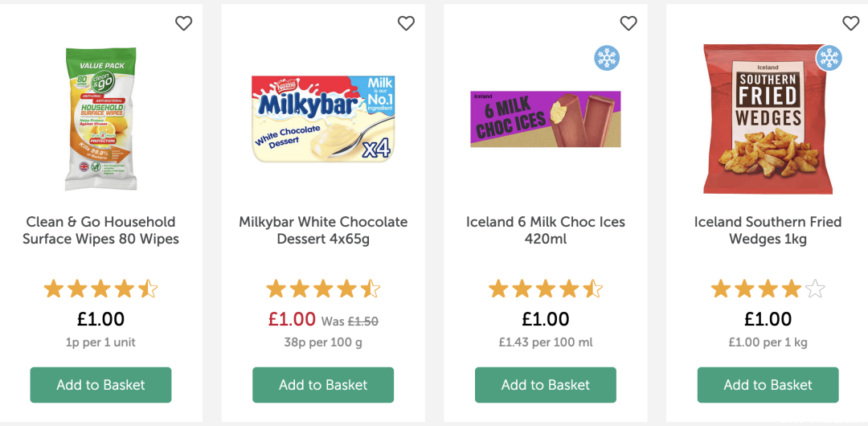Click frozen snowflake badge on Milk Choc Ices
The height and width of the screenshot is (426, 868).
[x=607, y=58]
